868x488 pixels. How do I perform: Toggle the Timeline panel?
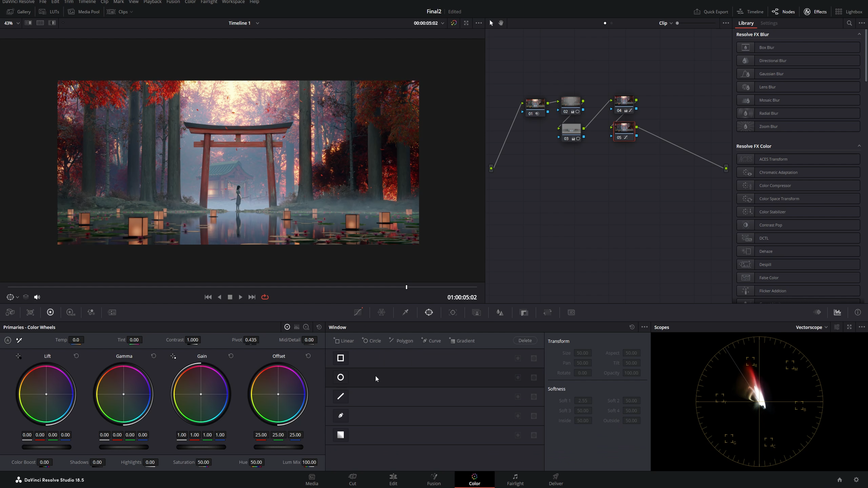[750, 12]
